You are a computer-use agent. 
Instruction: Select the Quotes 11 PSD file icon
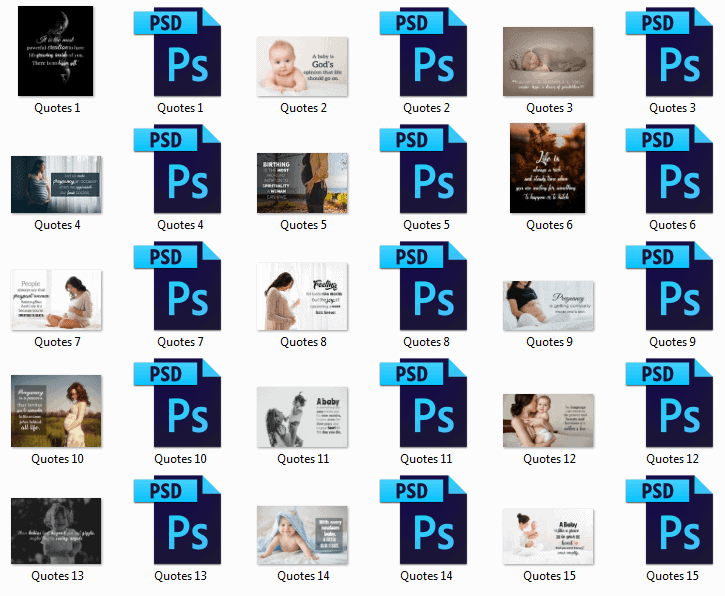[424, 402]
